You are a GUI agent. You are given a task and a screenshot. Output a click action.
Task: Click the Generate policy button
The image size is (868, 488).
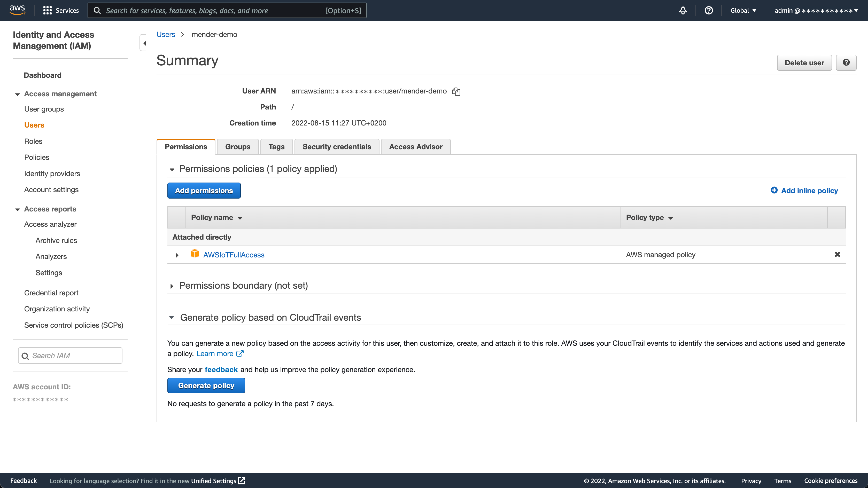click(x=206, y=385)
